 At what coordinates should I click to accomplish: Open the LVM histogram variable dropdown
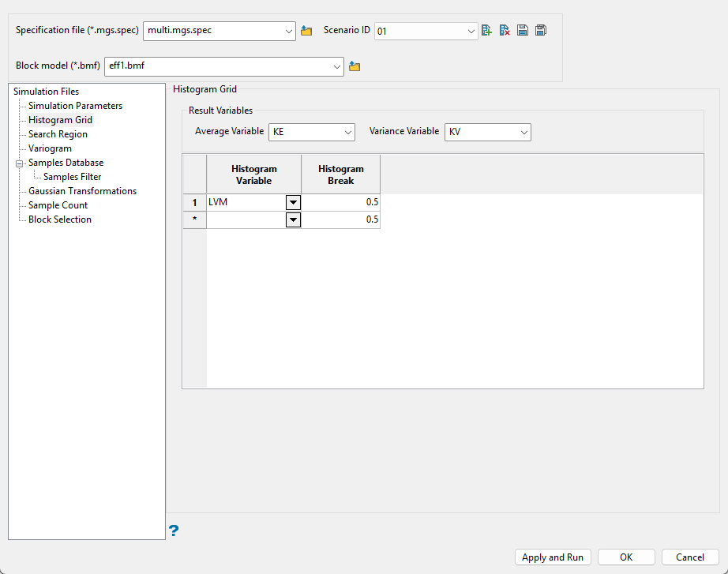tap(293, 203)
